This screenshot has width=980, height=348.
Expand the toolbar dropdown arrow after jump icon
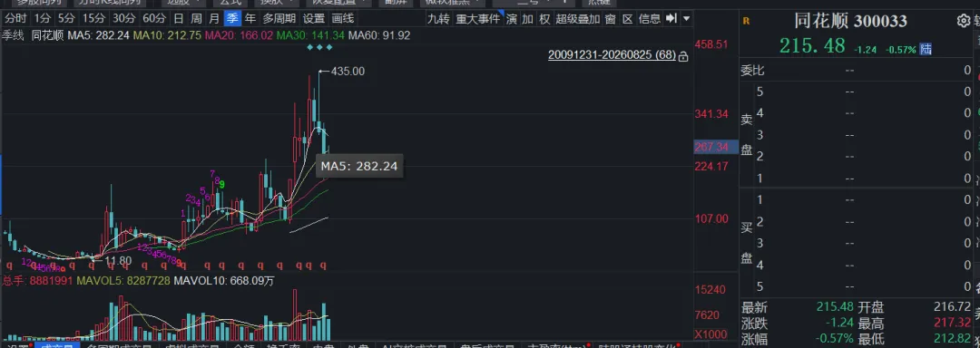click(x=687, y=18)
